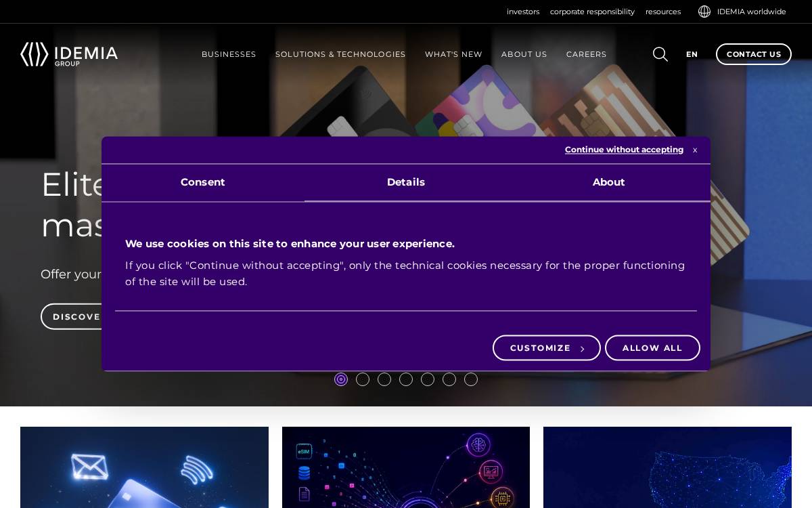Select the seventh carousel slide dot

pyautogui.click(x=471, y=379)
